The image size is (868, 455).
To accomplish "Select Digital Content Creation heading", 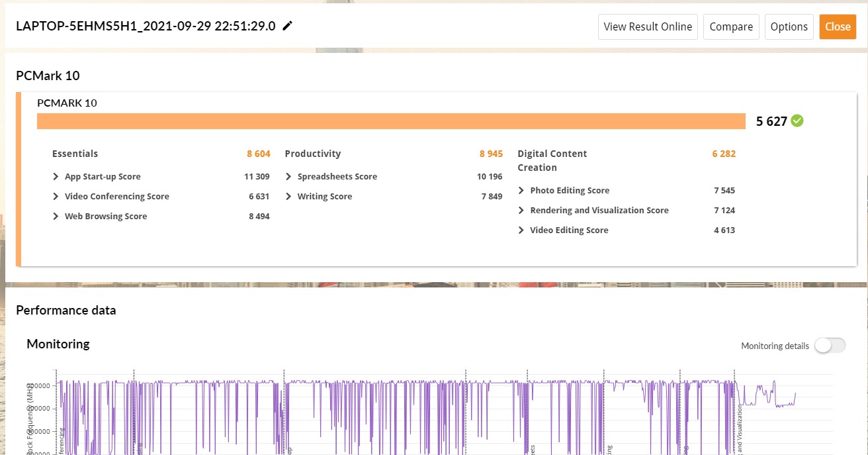I will [x=552, y=160].
